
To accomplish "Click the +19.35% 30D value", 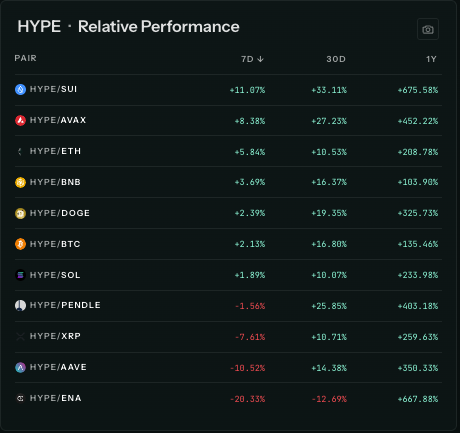I will click(329, 213).
